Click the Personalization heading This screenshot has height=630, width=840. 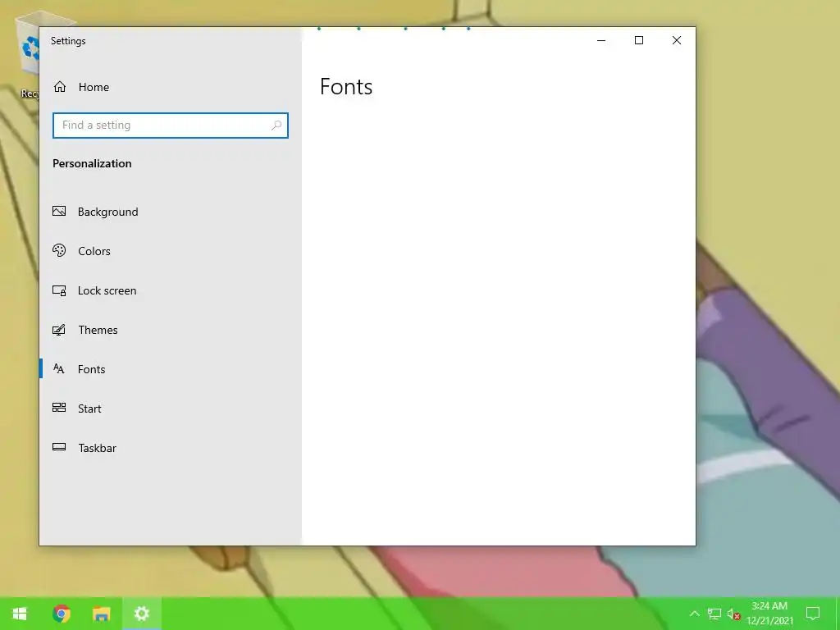pyautogui.click(x=92, y=163)
